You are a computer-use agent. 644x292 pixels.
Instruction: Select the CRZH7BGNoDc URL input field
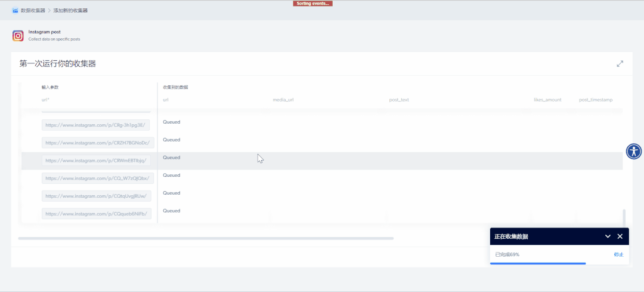coord(98,143)
